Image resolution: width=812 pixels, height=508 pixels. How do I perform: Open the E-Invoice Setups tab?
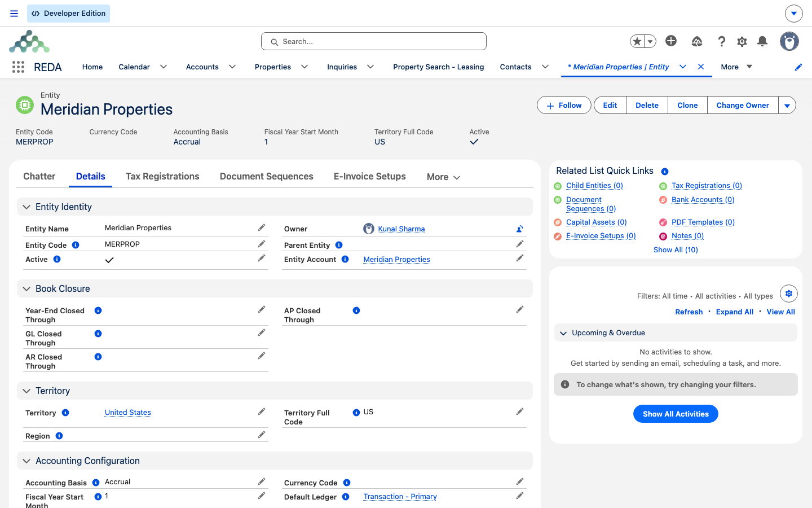[370, 176]
